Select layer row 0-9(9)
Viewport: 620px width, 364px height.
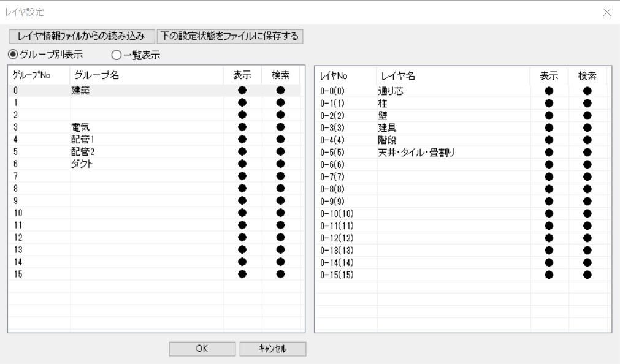461,201
